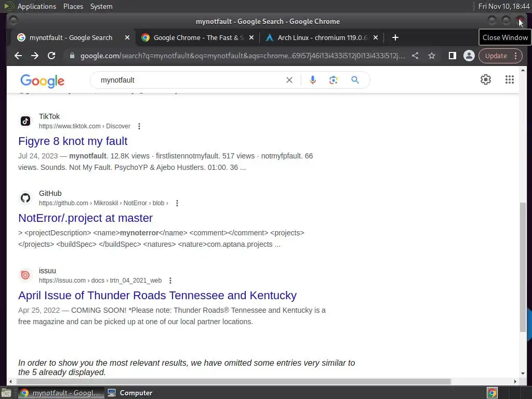Click the TikTok result favicon

click(25, 121)
